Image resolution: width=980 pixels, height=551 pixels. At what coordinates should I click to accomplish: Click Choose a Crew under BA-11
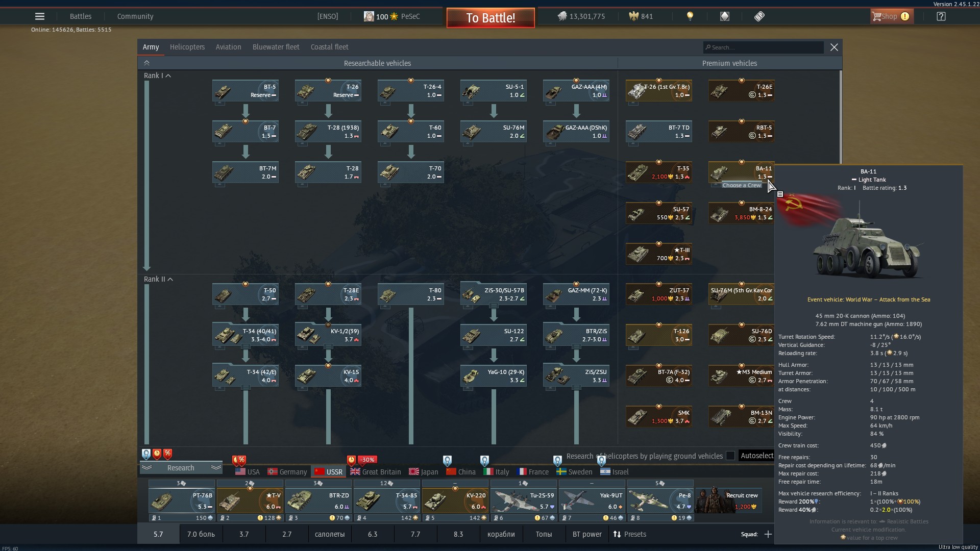point(742,185)
